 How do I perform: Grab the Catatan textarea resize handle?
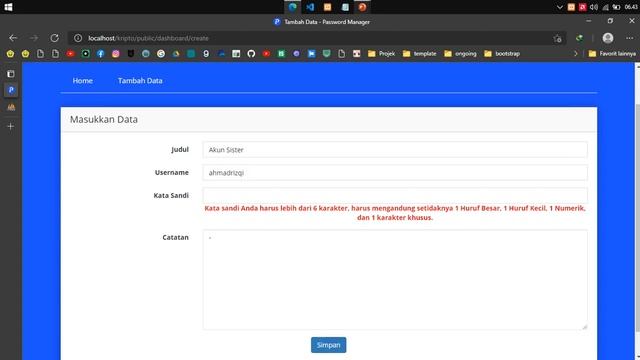point(584,327)
